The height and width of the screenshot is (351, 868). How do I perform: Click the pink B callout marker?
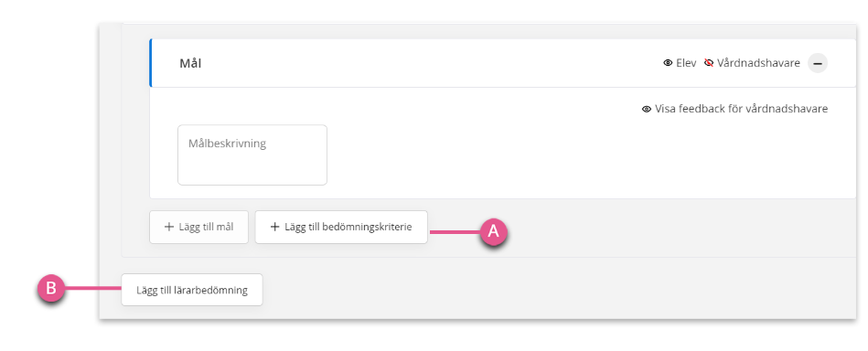(51, 289)
